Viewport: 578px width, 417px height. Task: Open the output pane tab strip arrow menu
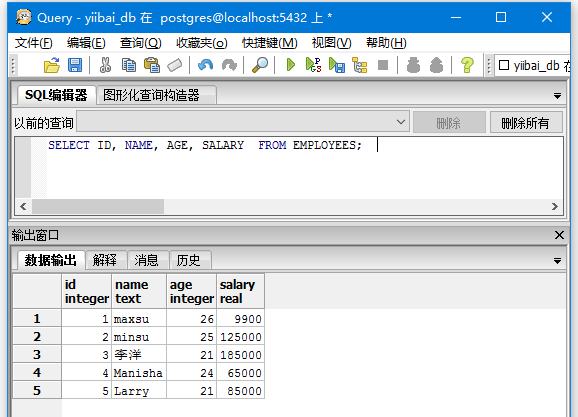pos(557,261)
